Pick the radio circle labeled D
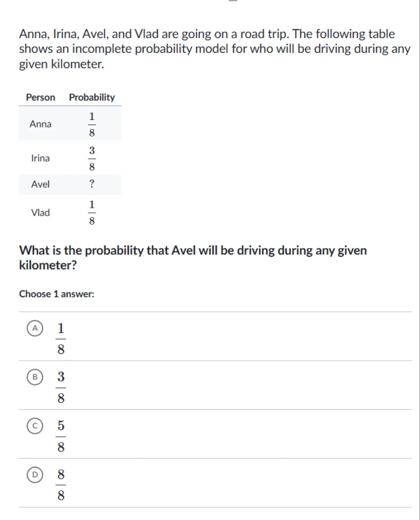The width and height of the screenshot is (420, 520). coord(35,475)
